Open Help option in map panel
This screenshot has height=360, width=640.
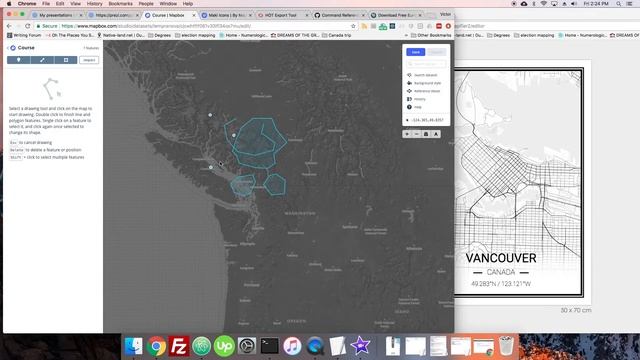click(414, 107)
